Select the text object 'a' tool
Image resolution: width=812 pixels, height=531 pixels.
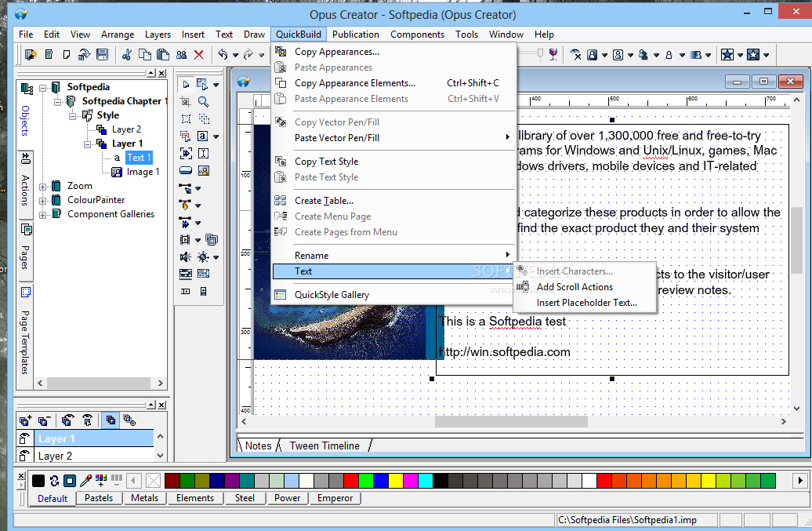tap(202, 136)
